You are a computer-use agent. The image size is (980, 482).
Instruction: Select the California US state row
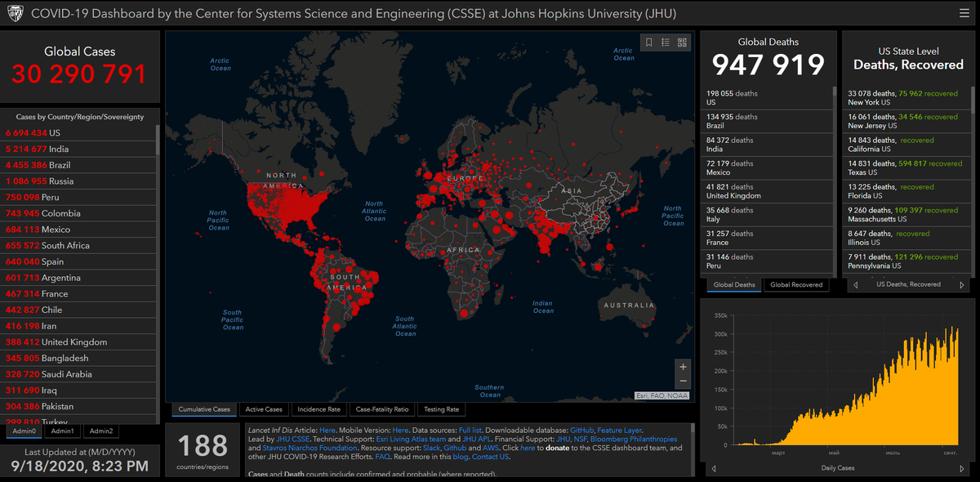[x=906, y=145]
